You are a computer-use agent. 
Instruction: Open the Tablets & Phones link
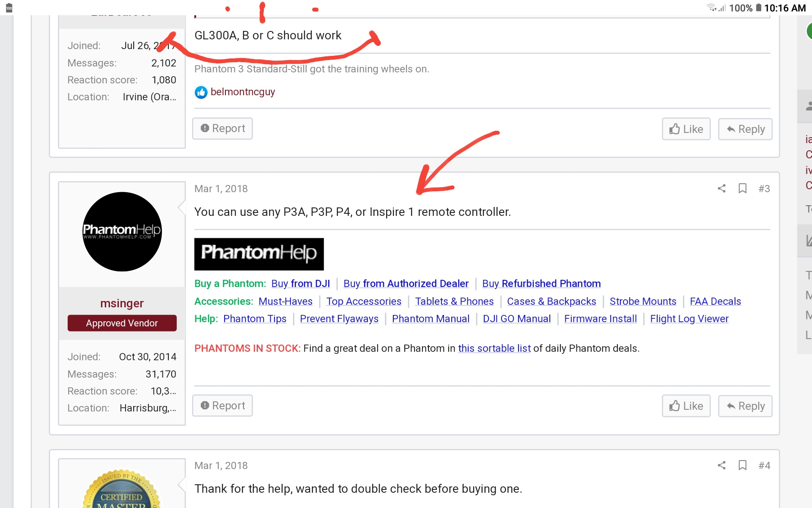click(454, 301)
